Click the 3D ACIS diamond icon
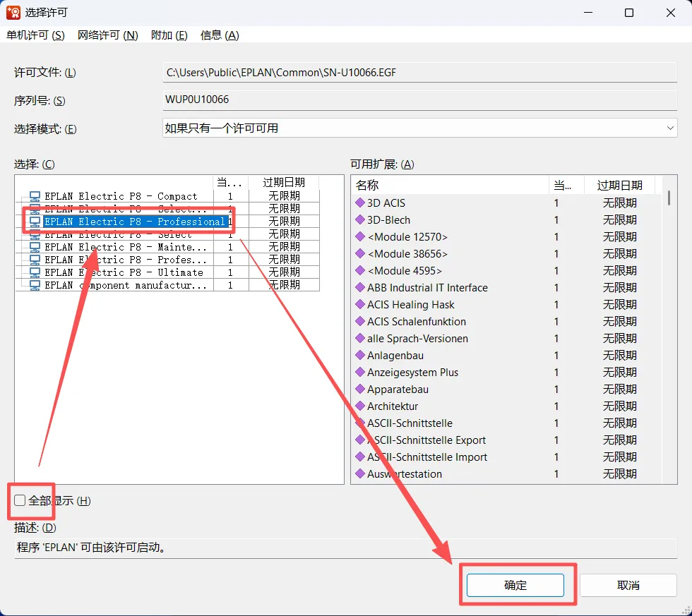The width and height of the screenshot is (692, 616). (360, 203)
